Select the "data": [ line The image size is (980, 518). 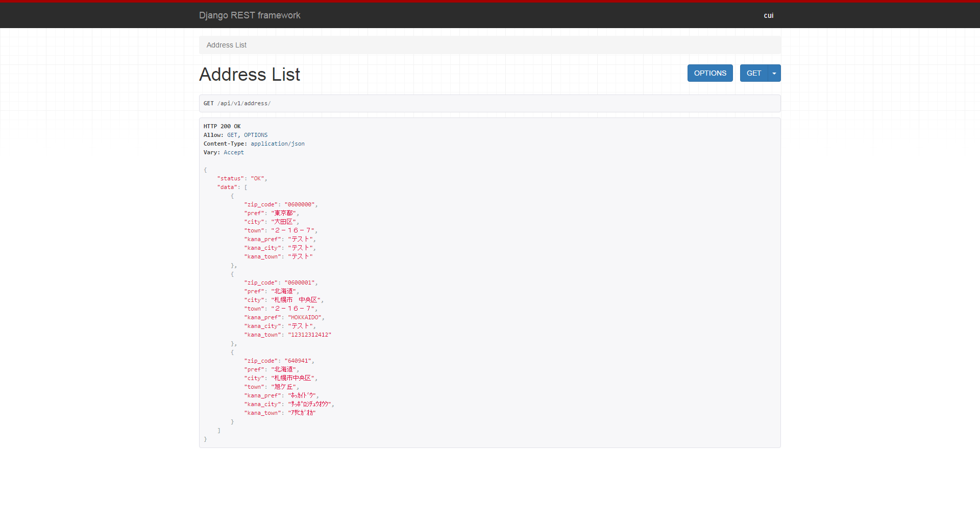[x=232, y=187]
